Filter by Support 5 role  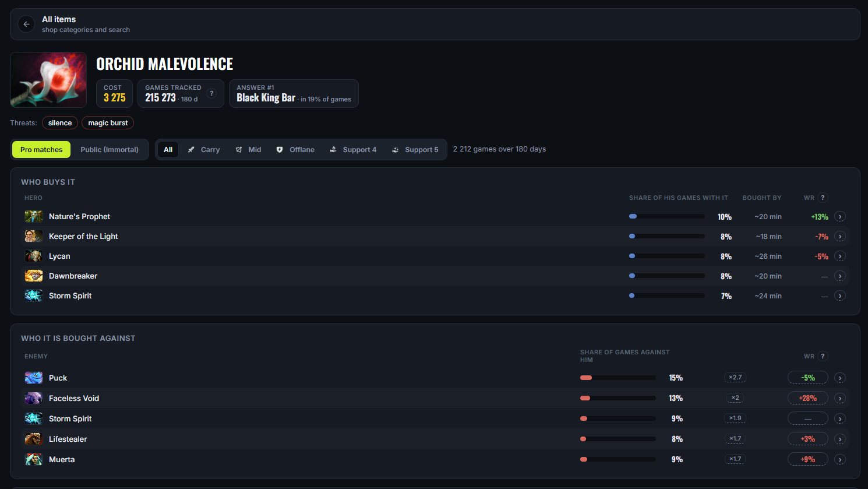[x=415, y=150]
